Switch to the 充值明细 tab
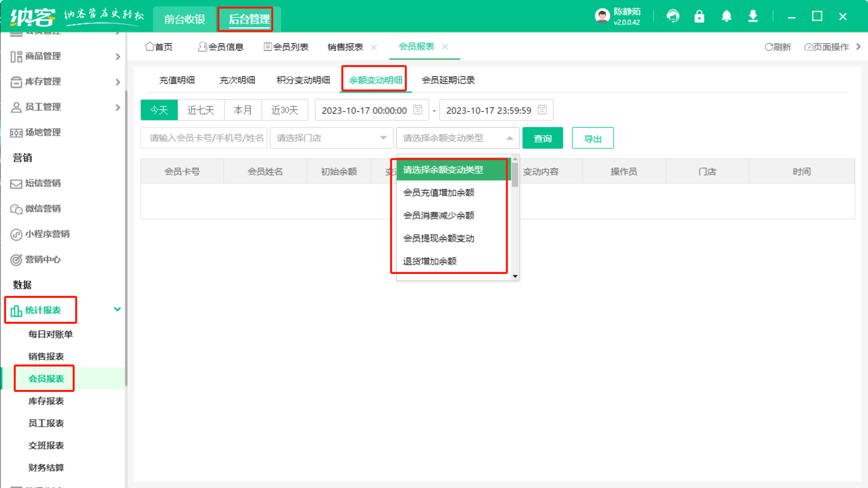 [x=177, y=80]
